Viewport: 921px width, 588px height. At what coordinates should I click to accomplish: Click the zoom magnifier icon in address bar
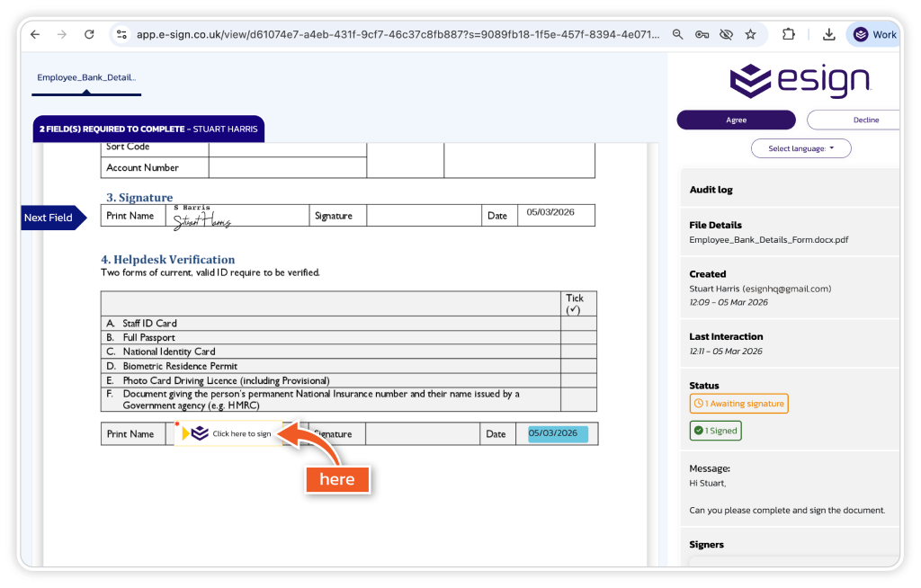click(x=678, y=34)
